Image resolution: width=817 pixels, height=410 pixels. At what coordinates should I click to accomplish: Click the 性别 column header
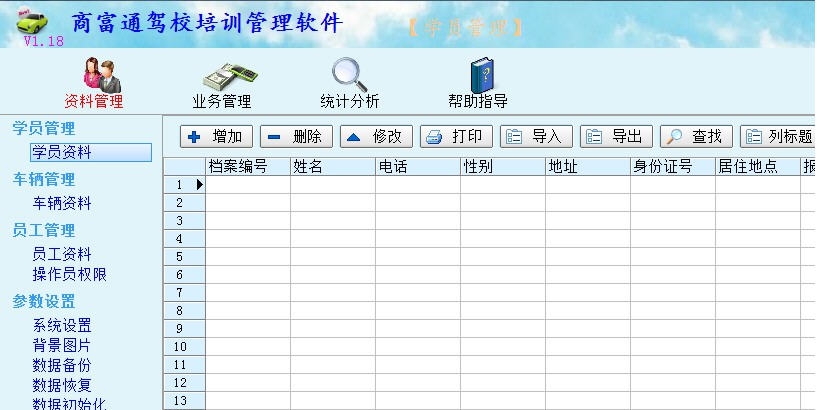click(503, 167)
